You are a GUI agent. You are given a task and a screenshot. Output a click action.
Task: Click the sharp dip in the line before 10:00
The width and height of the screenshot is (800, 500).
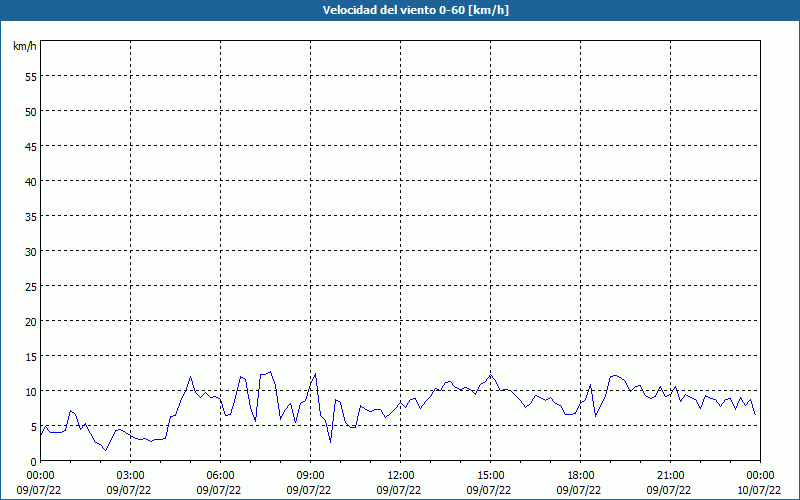pos(330,442)
